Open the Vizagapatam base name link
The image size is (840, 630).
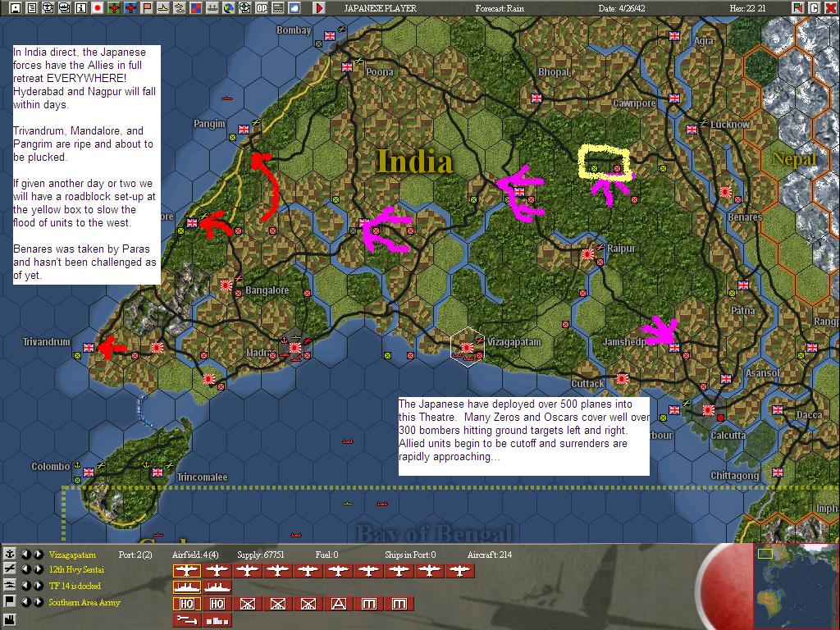pos(72,555)
